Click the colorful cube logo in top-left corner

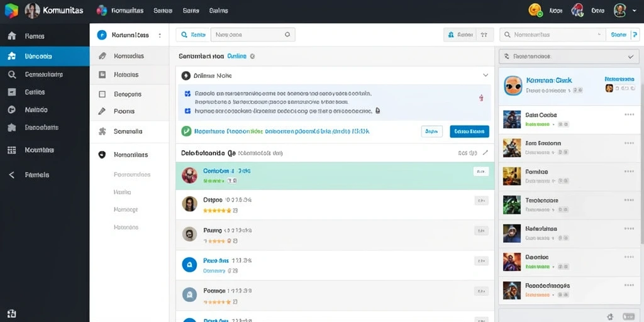11,11
